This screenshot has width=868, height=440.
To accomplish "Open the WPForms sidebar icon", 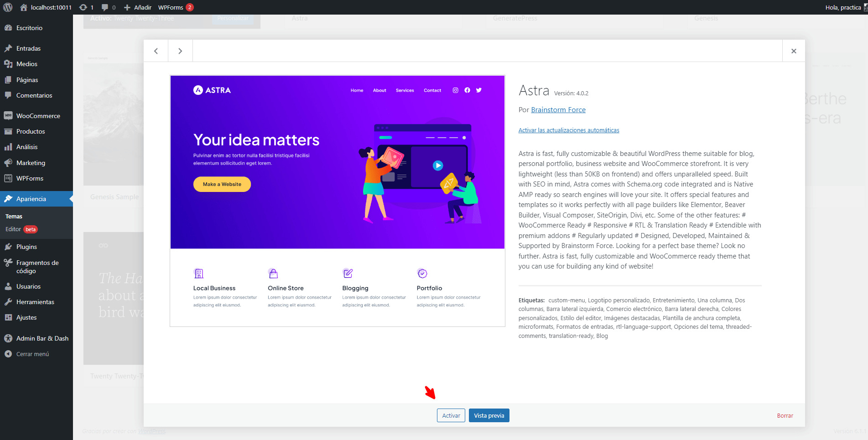I will tap(8, 178).
